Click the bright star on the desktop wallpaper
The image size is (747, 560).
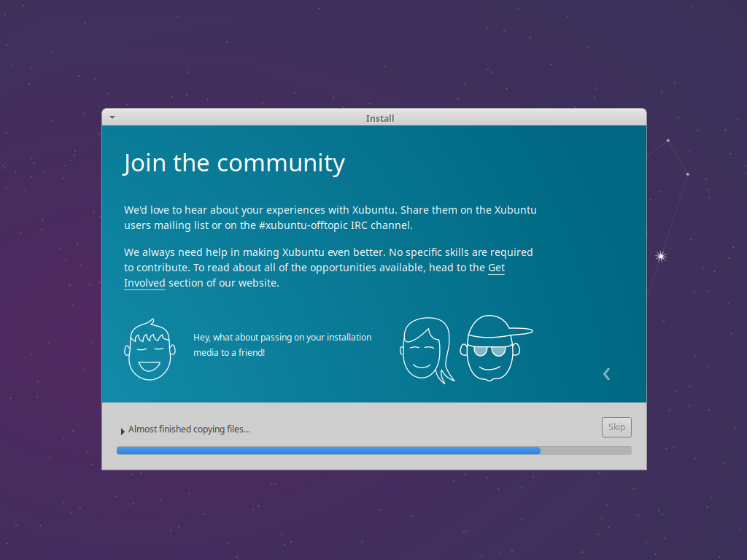660,256
